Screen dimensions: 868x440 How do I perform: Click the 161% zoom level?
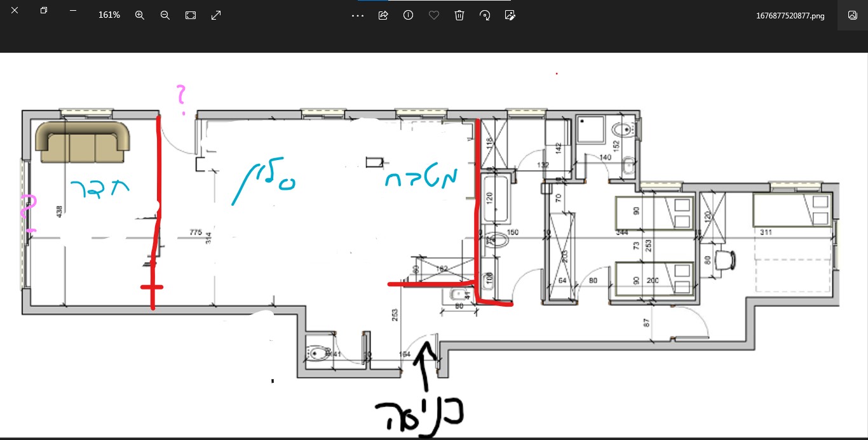(x=109, y=15)
